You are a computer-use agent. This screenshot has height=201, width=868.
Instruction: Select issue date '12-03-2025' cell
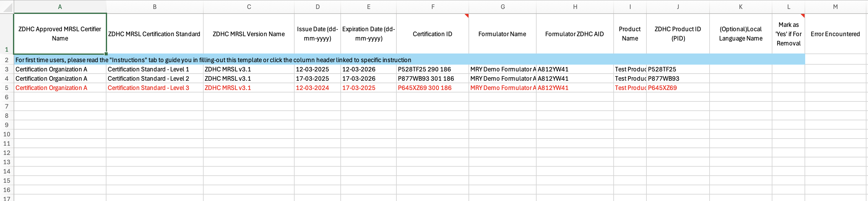click(x=317, y=69)
